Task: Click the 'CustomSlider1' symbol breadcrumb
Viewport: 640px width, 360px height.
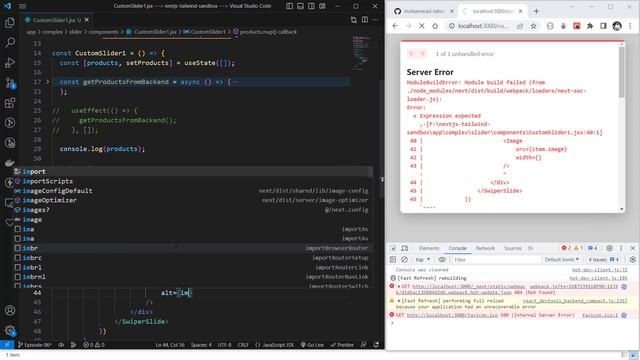Action: 208,32
